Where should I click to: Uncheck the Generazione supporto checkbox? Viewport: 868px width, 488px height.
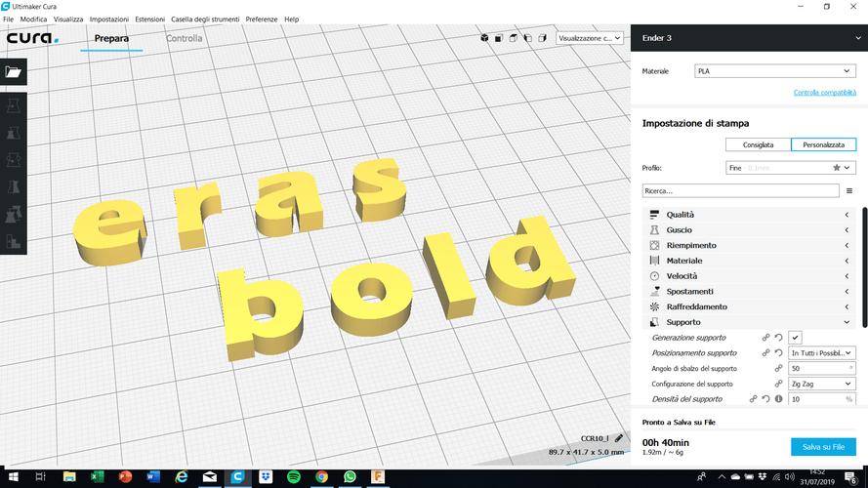click(795, 338)
